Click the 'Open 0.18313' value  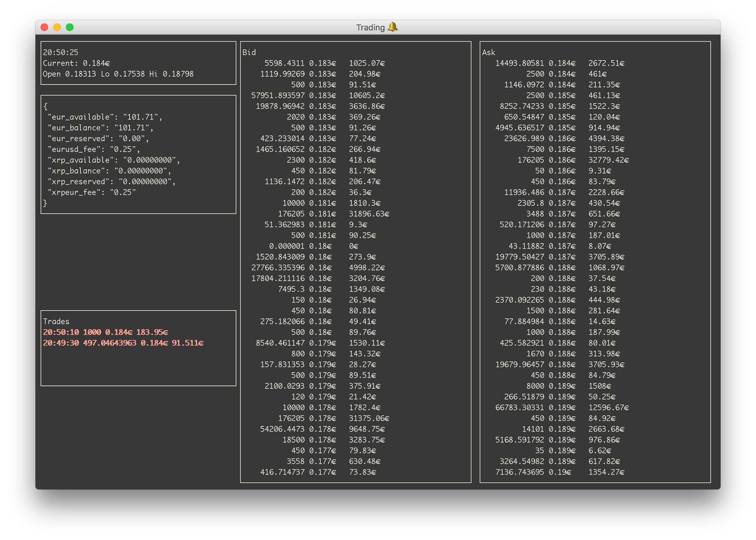[x=69, y=74]
